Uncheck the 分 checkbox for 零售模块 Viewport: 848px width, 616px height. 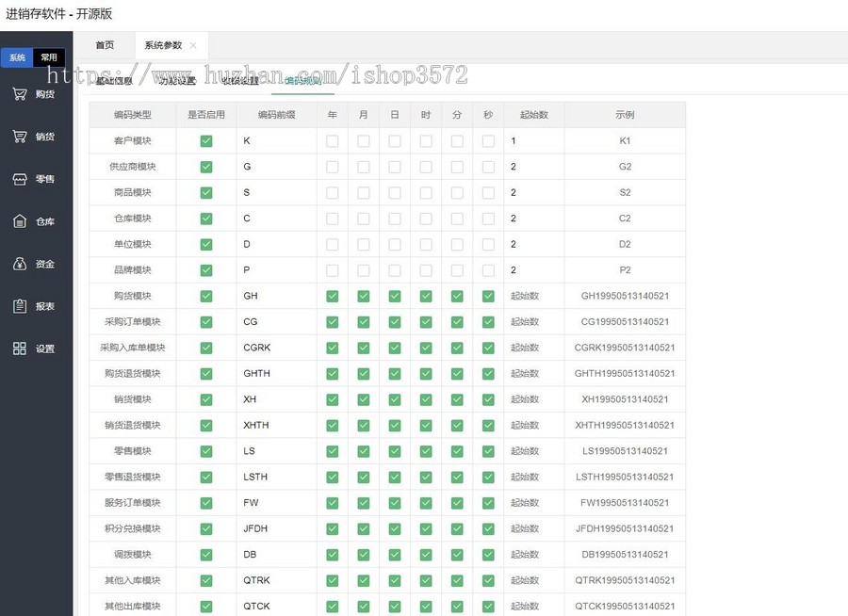[x=457, y=451]
